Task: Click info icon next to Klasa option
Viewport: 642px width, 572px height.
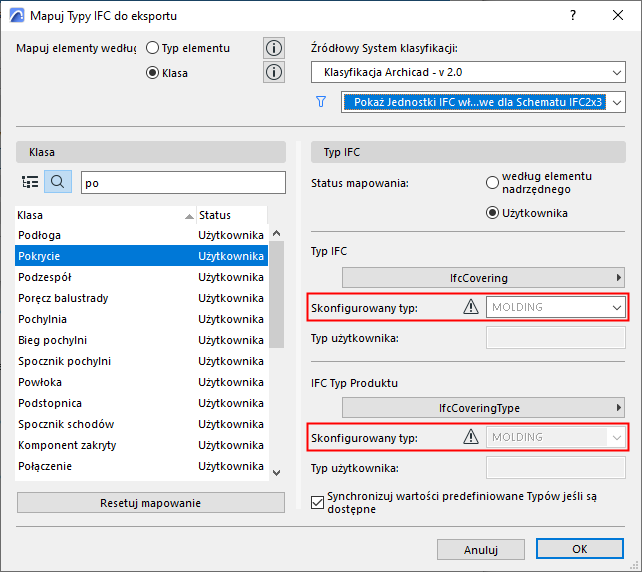Action: [x=273, y=72]
